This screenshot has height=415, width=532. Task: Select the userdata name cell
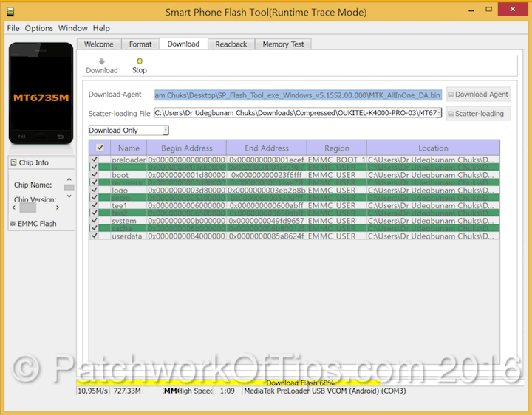click(129, 236)
